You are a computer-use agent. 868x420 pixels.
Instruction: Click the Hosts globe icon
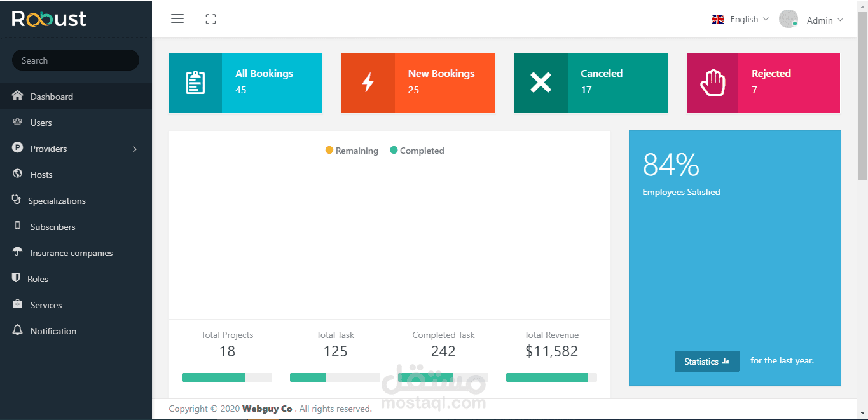18,174
